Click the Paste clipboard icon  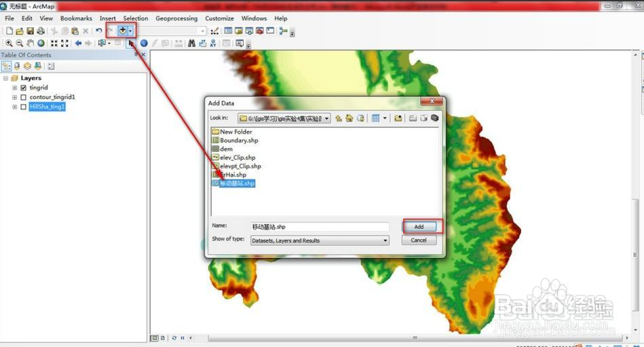(x=75, y=31)
